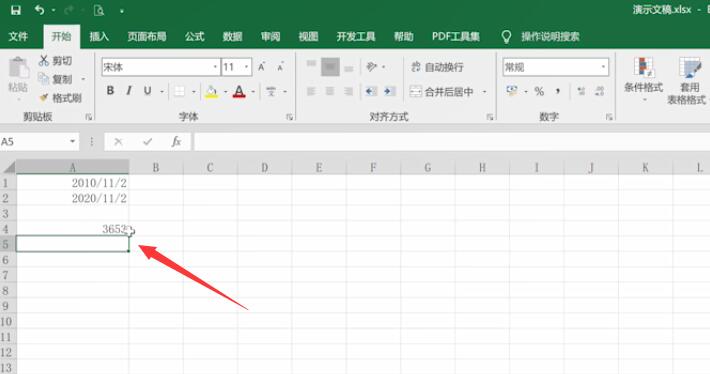Toggle italic formatting

click(129, 91)
